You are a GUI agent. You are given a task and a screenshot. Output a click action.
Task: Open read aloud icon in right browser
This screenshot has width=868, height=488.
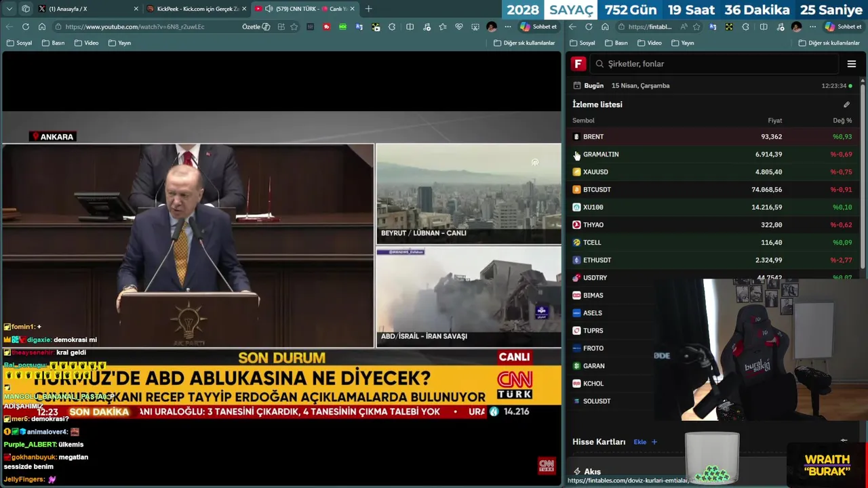(684, 26)
